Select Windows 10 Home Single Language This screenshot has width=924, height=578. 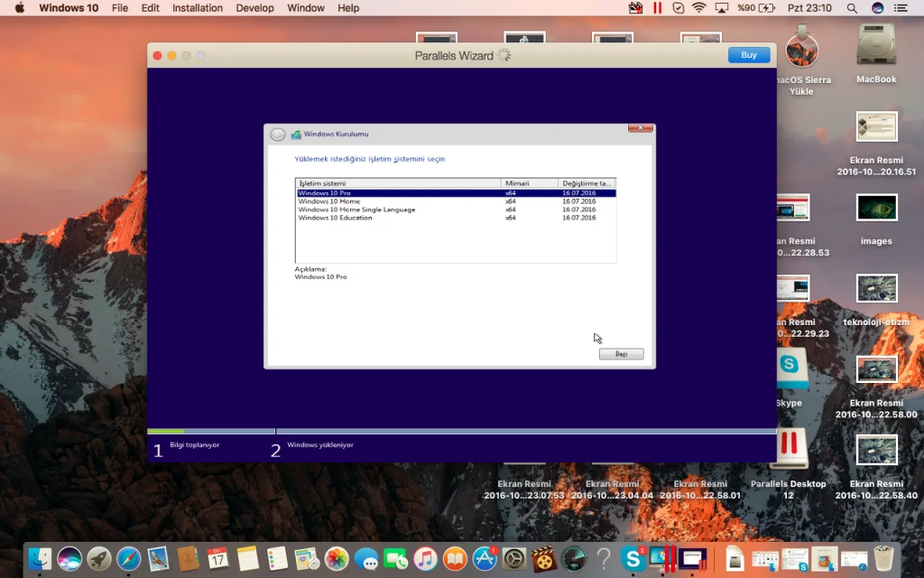(356, 210)
